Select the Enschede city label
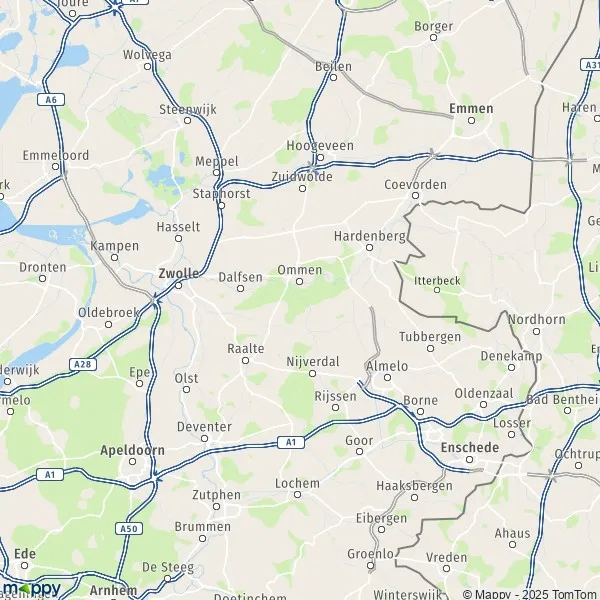Viewport: 600px width, 600px height. pyautogui.click(x=470, y=447)
